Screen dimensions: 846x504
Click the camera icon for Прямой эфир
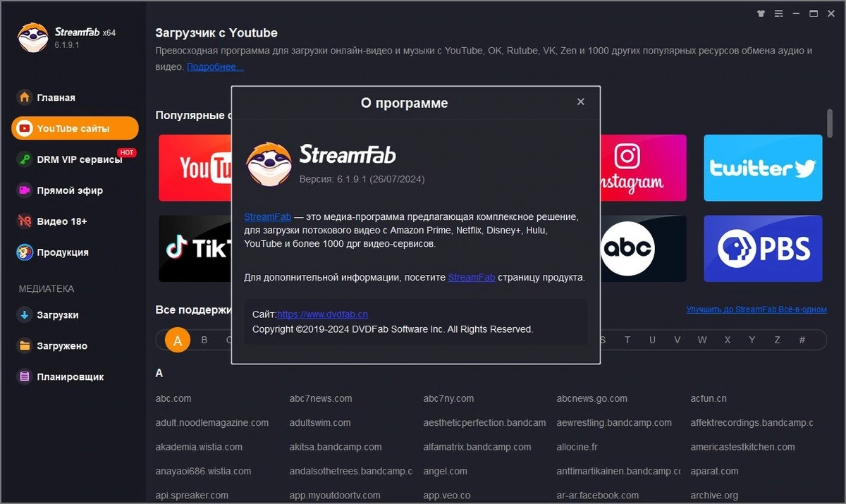pos(25,190)
